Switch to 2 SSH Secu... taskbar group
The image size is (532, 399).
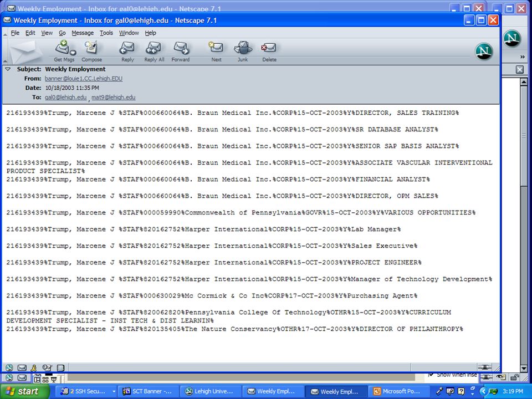[86, 391]
